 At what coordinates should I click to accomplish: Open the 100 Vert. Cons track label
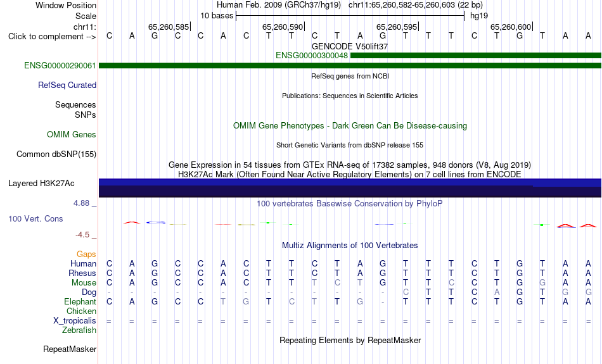[x=35, y=218]
